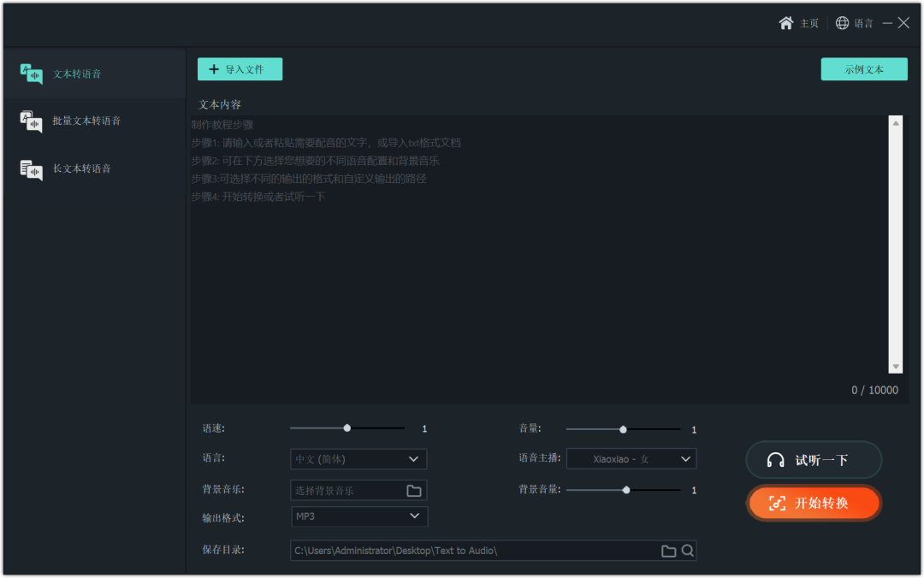Click the headphones icon on 试听一下
Screen dimensions: 924x578
point(775,460)
